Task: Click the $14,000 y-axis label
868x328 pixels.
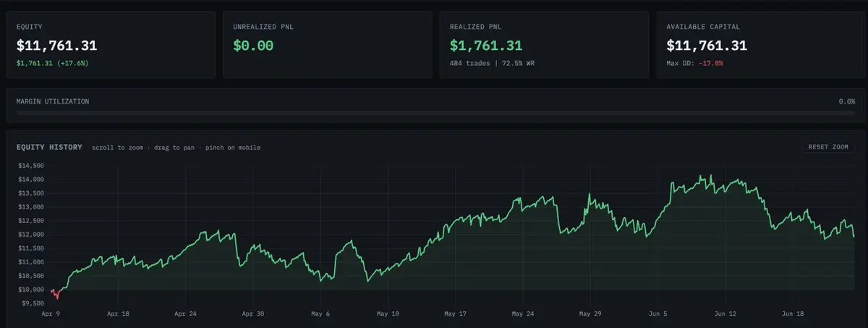Action: click(30, 180)
